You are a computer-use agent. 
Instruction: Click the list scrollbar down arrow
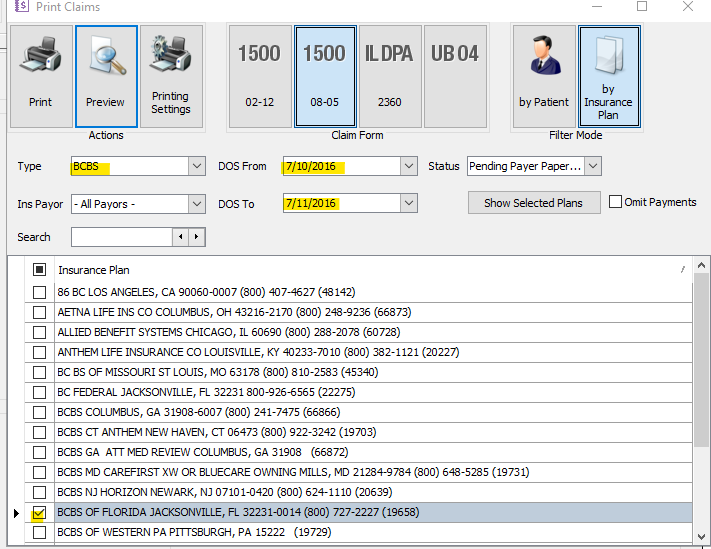701,536
